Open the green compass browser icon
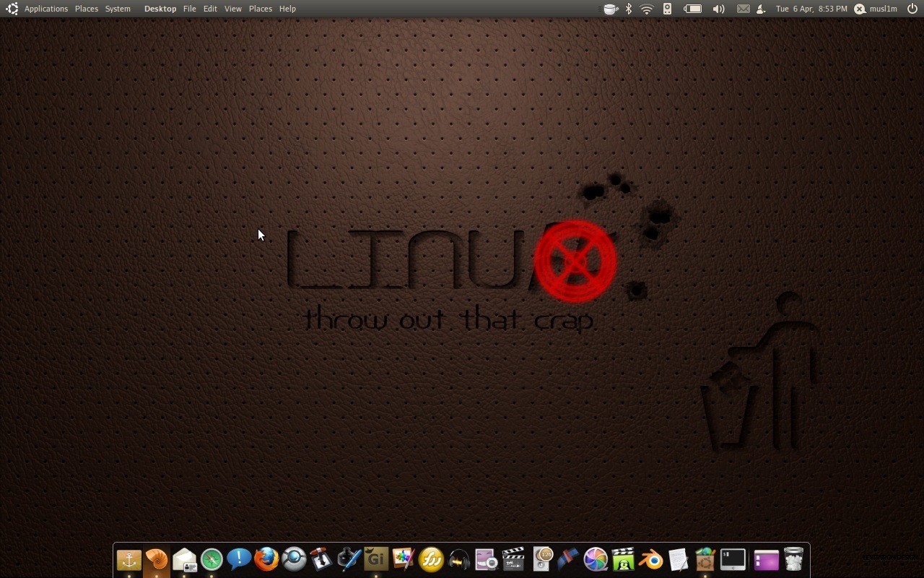Screen dimensions: 924x578 (x=212, y=560)
